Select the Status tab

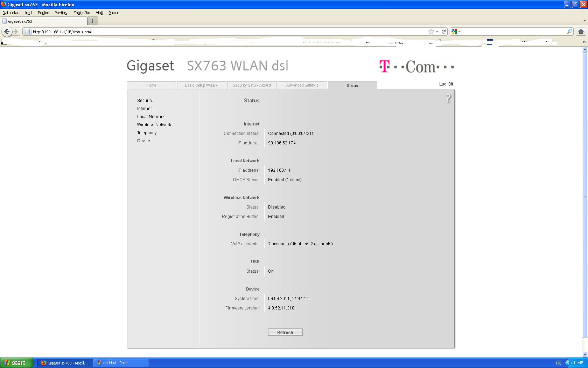pos(352,86)
